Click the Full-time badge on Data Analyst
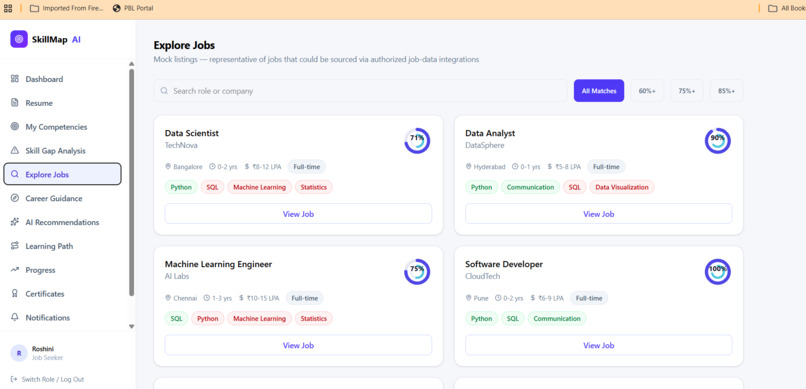 pyautogui.click(x=606, y=166)
